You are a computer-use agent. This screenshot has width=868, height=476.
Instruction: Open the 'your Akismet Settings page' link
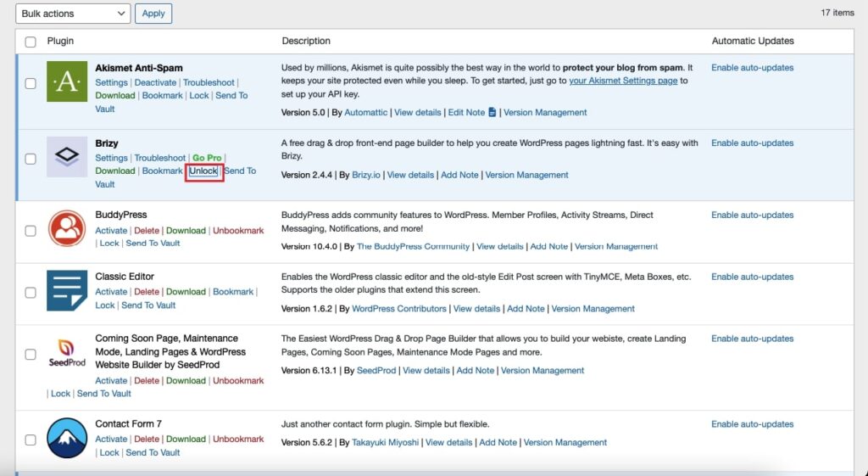pyautogui.click(x=623, y=81)
